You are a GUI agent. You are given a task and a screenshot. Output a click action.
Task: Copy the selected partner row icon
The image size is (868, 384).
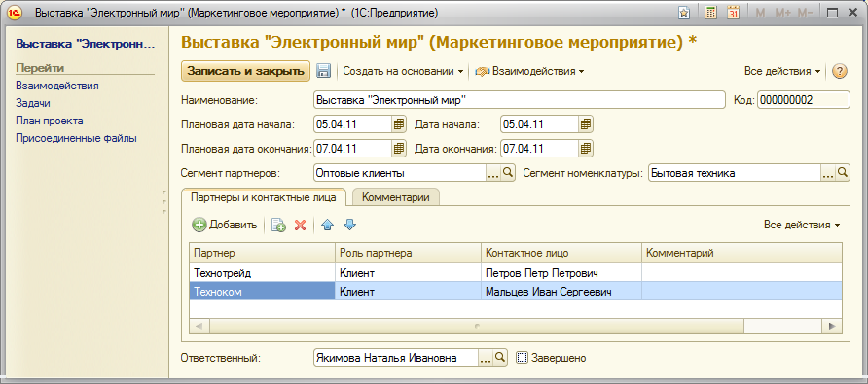click(x=278, y=225)
